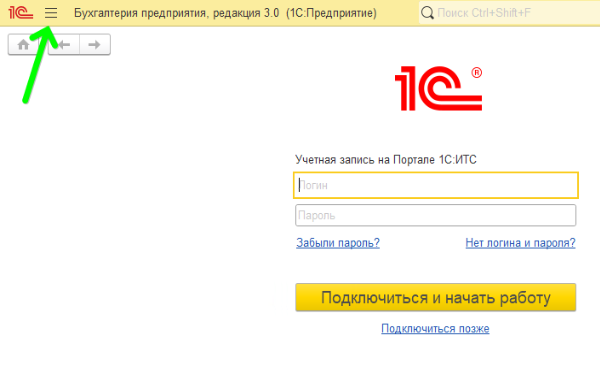This screenshot has height=378, width=601.
Task: Choose Подключиться позже link
Action: [x=435, y=329]
